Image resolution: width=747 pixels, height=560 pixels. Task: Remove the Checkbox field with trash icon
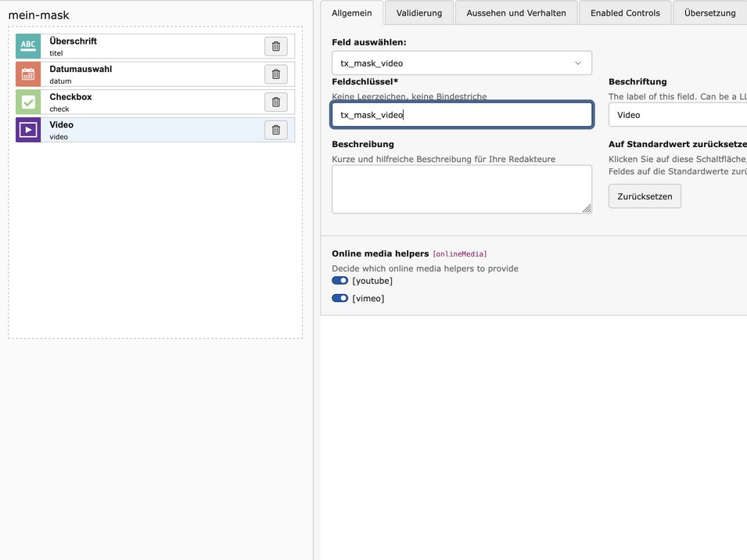[x=276, y=102]
